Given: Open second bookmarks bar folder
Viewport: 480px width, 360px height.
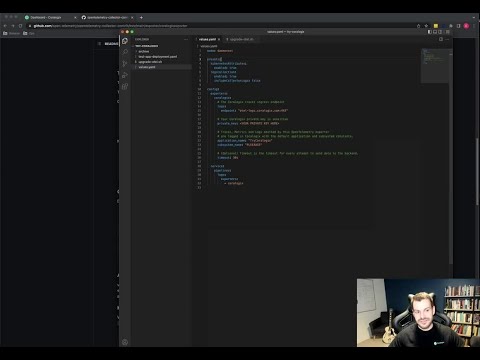Looking at the screenshot, I should 29,33.
